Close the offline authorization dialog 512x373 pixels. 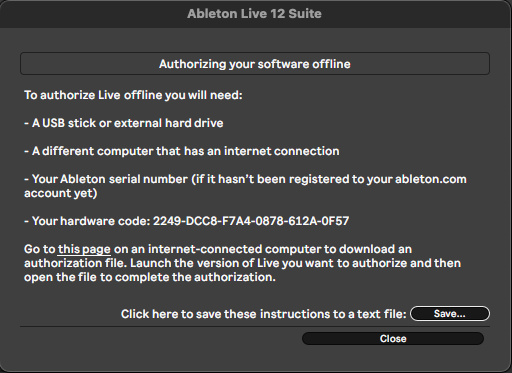tap(393, 339)
